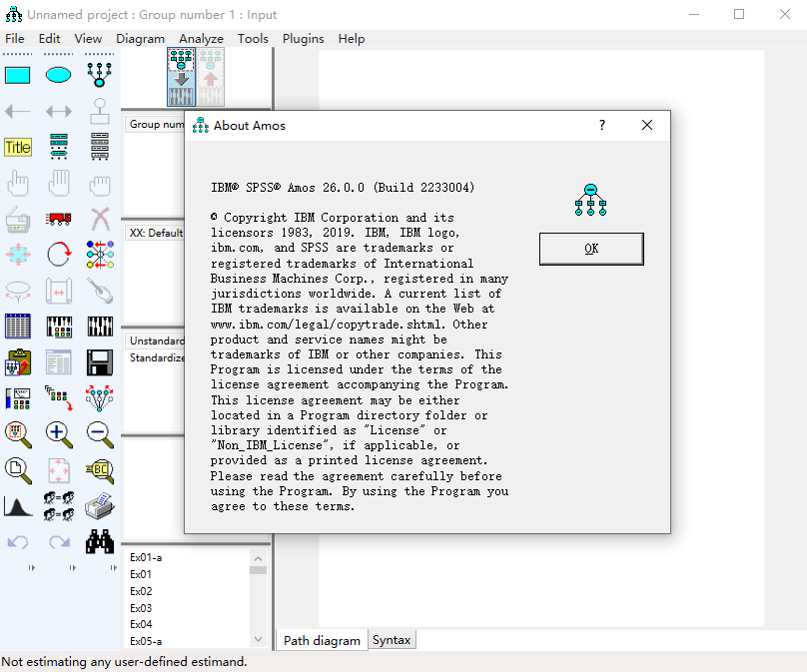Click the Rotate indicators circular arrow icon
The width and height of the screenshot is (807, 672).
[59, 254]
